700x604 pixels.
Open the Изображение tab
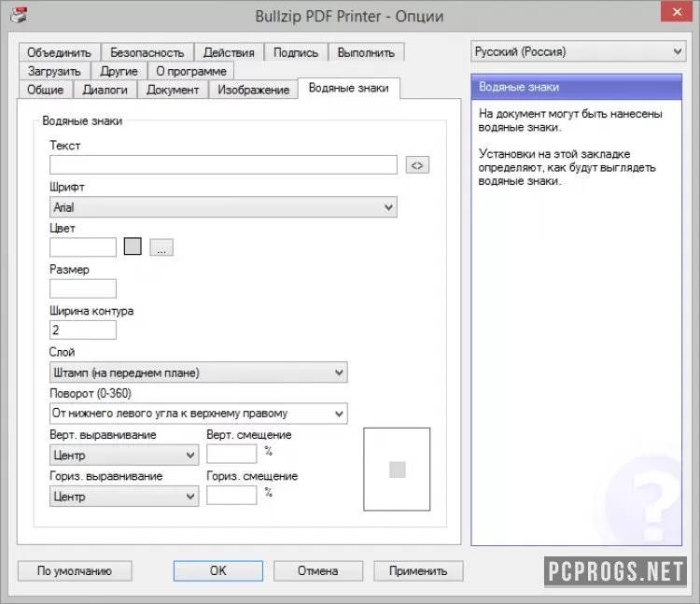(x=253, y=90)
